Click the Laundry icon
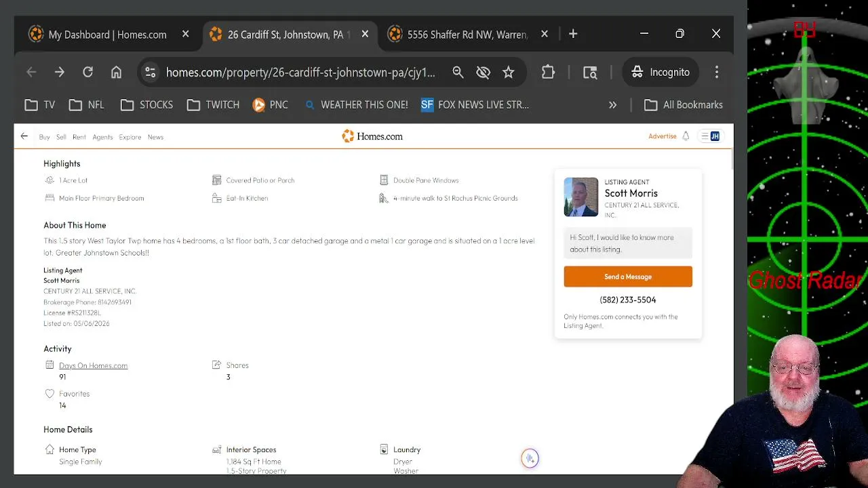 [x=384, y=449]
